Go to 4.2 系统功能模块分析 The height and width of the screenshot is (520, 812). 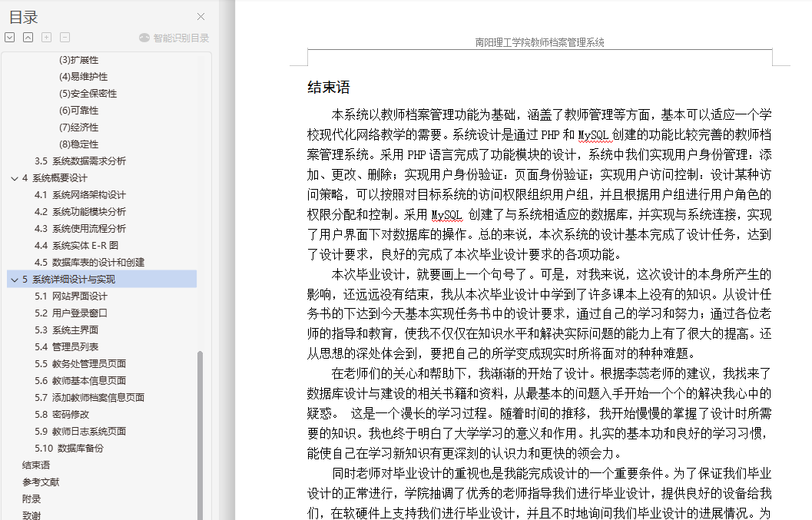click(x=80, y=212)
